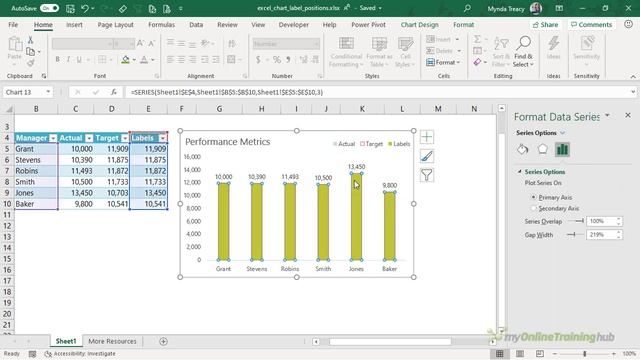The image size is (640, 360).
Task: Open the Comments button
Action: [x=591, y=24]
